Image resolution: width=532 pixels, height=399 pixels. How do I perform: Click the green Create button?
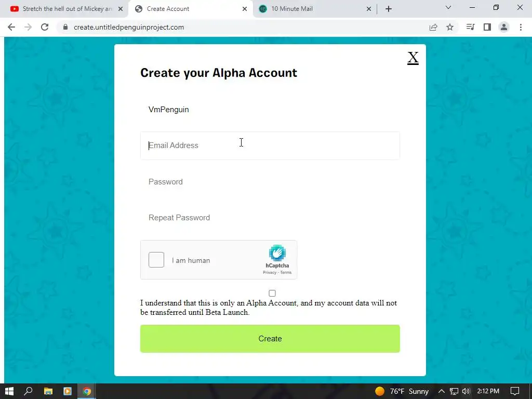pos(270,339)
